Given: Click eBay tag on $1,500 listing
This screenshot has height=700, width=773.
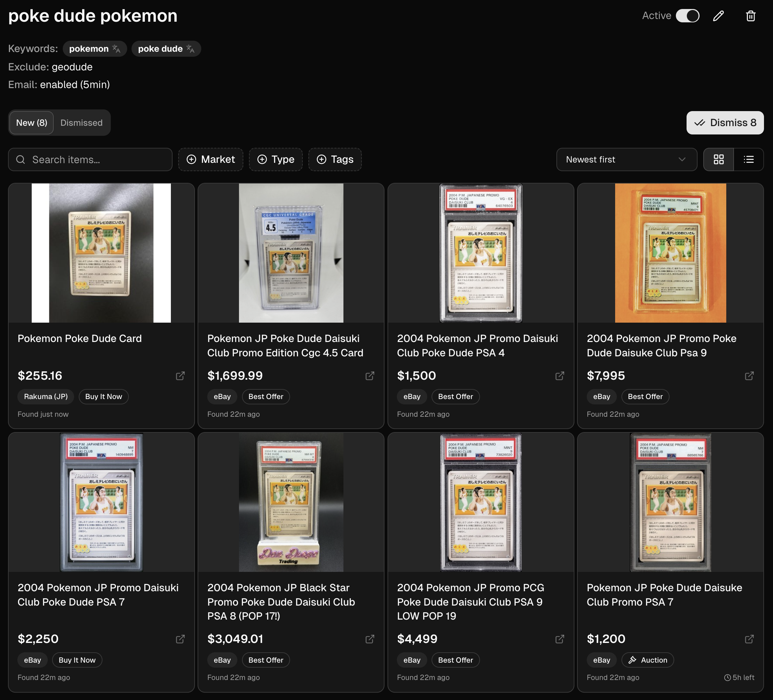Looking at the screenshot, I should [412, 396].
